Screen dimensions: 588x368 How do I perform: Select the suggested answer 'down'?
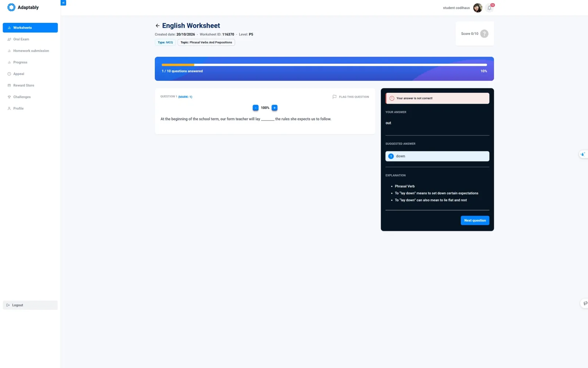coord(437,156)
